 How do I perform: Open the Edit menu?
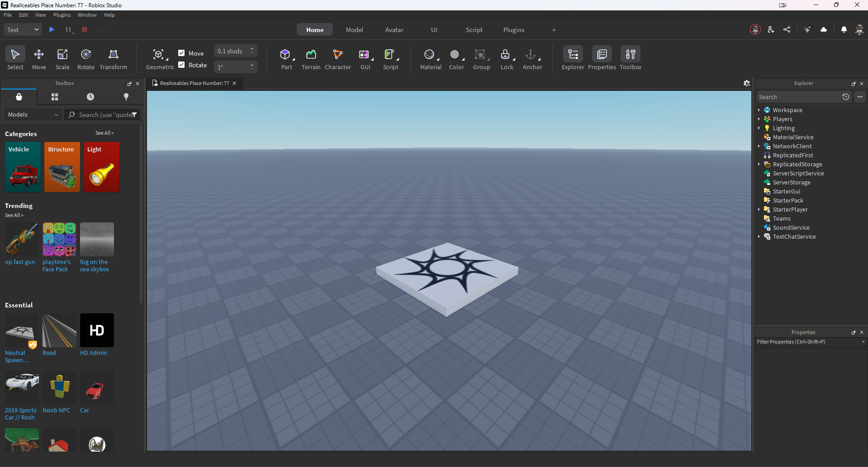coord(24,15)
